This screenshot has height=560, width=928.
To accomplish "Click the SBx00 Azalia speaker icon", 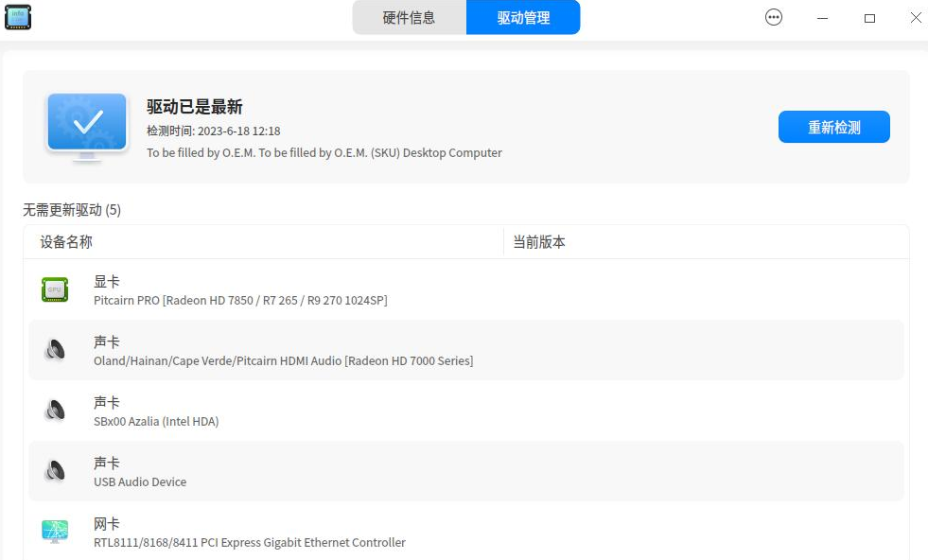I will 54,411.
